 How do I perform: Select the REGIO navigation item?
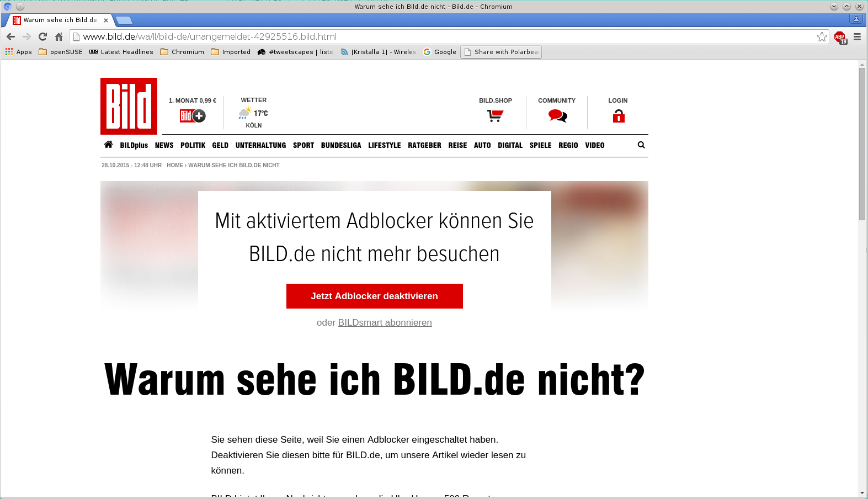coord(568,145)
